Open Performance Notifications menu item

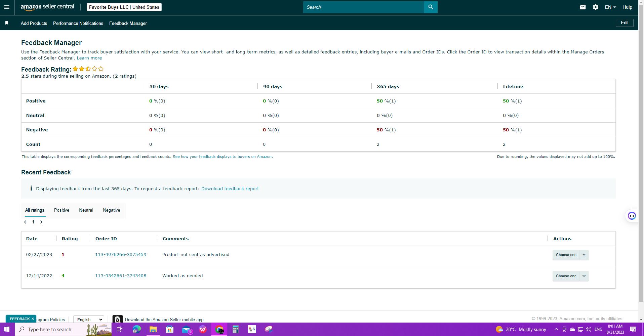click(78, 23)
